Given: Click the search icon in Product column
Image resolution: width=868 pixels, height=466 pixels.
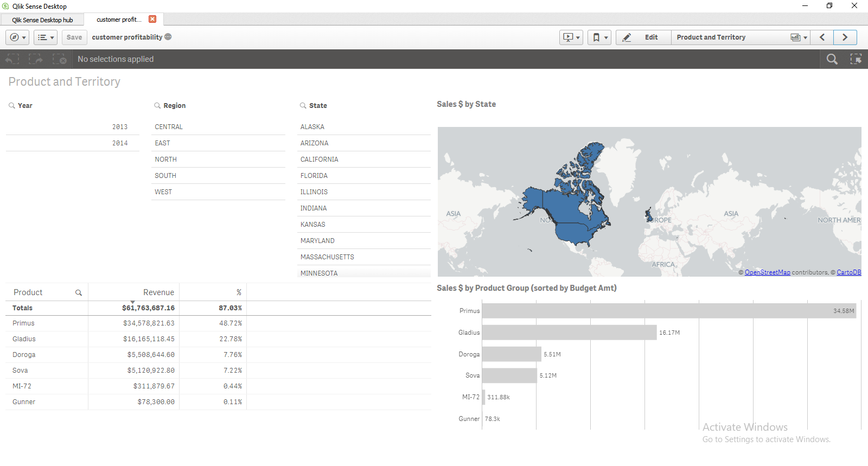Looking at the screenshot, I should [79, 293].
